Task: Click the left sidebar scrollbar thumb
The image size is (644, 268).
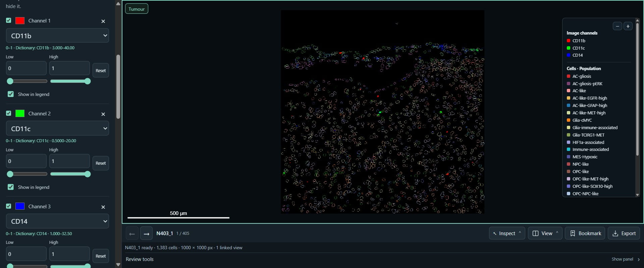Action: click(118, 87)
